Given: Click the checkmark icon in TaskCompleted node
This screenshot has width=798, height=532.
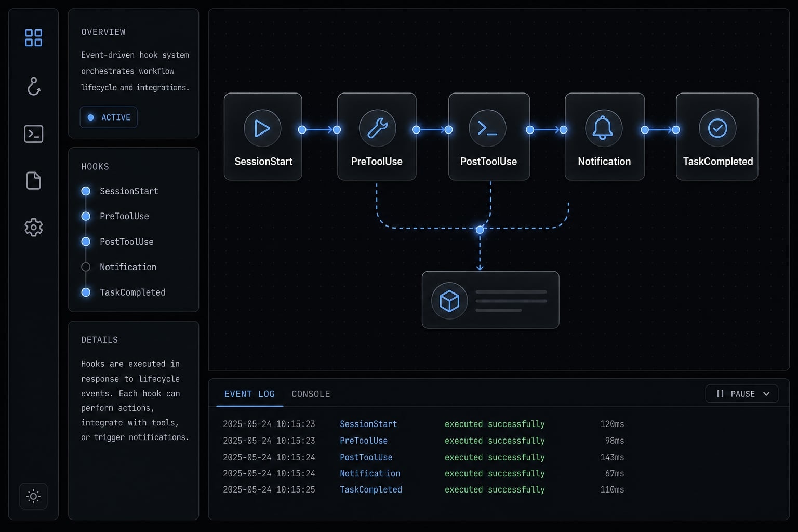Looking at the screenshot, I should tap(717, 128).
